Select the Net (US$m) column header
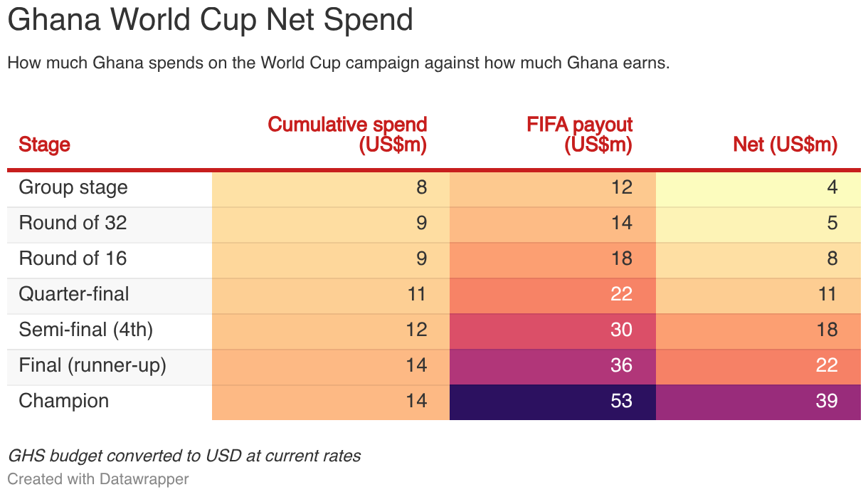Viewport: 868px width, 497px height. [x=785, y=145]
